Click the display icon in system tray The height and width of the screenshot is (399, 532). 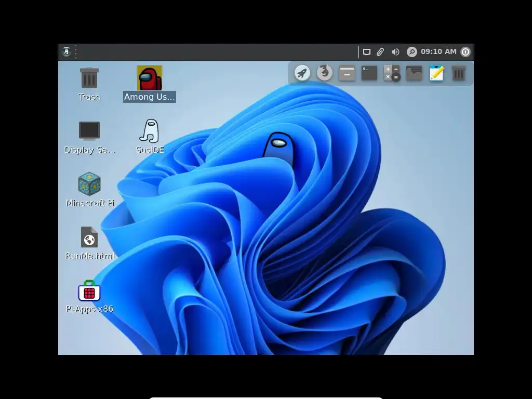367,52
